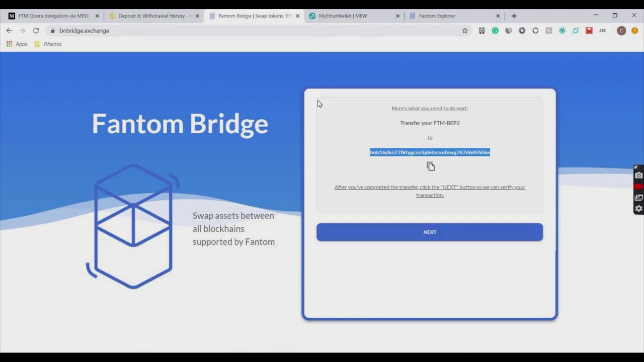Click 'Here's what you need to do next:' text
Image resolution: width=644 pixels, height=362 pixels.
[x=430, y=108]
